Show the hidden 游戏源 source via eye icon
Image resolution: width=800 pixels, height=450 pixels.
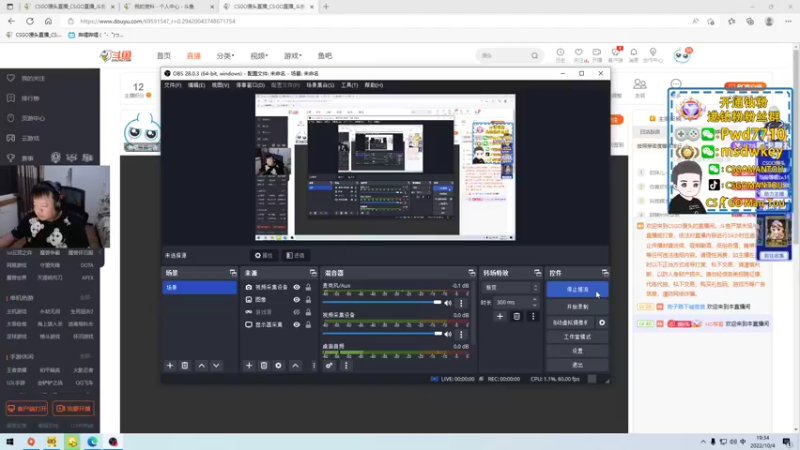tap(296, 312)
